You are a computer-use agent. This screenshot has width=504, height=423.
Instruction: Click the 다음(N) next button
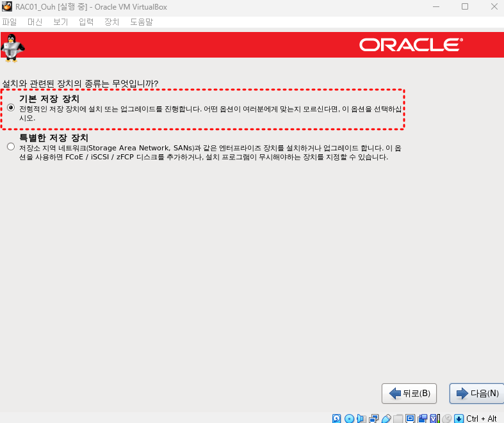tap(476, 394)
